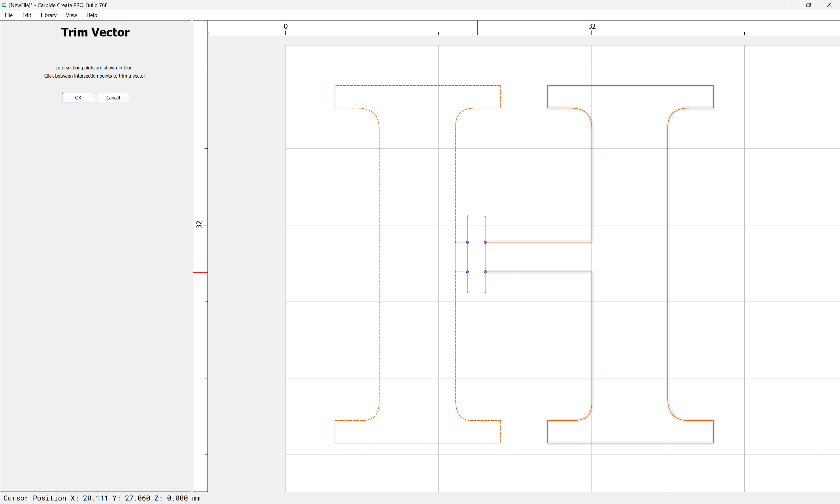
Task: Click the upper-right blue intersection point
Action: click(485, 242)
